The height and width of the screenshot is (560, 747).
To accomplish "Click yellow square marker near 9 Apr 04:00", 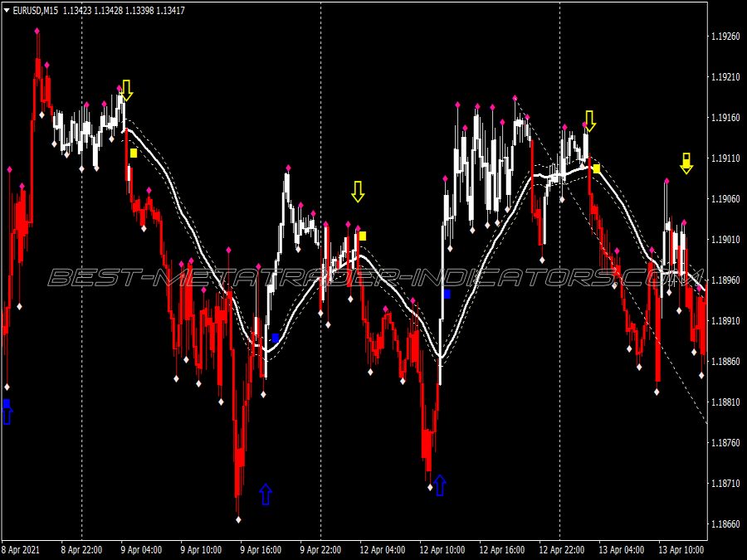I will 134,153.
